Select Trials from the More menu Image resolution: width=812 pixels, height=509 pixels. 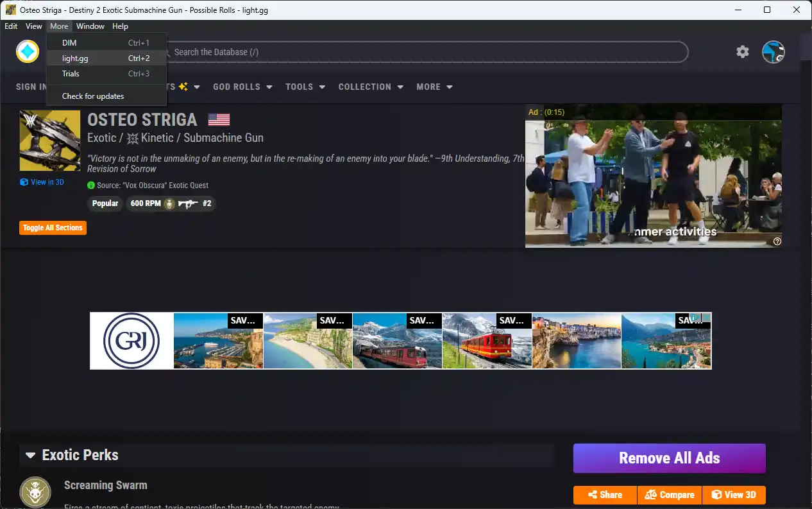click(x=106, y=74)
